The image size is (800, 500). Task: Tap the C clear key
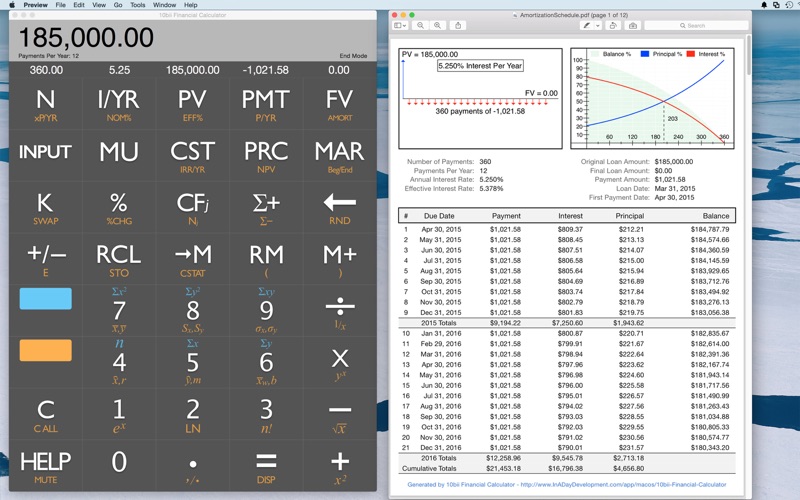point(46,415)
